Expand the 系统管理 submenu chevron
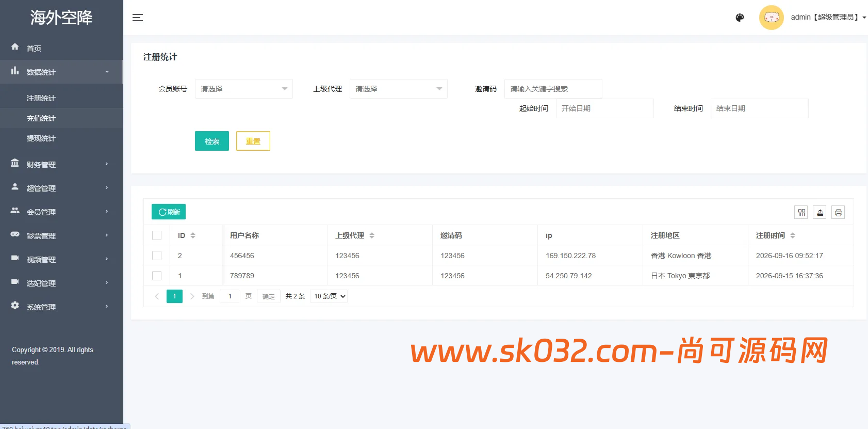The height and width of the screenshot is (429, 868). click(107, 307)
